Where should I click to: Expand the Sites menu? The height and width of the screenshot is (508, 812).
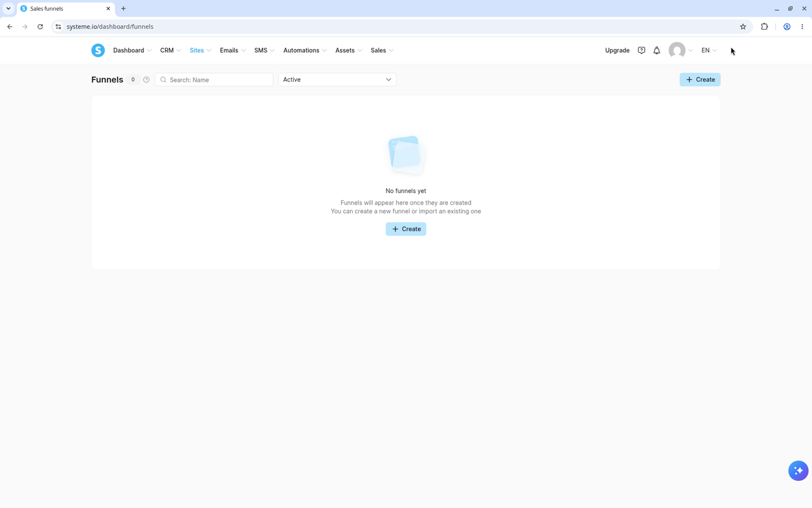click(x=200, y=50)
